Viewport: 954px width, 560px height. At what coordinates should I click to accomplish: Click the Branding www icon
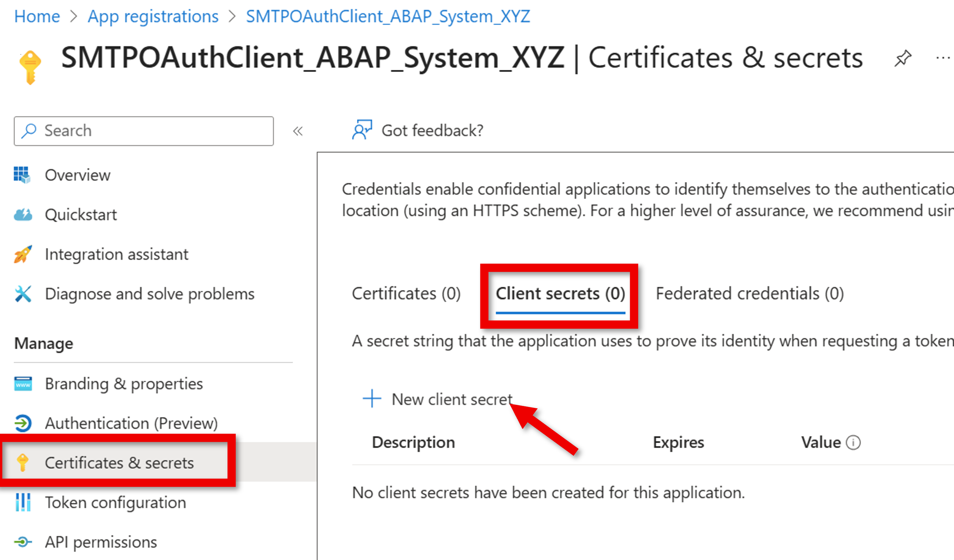pos(23,384)
